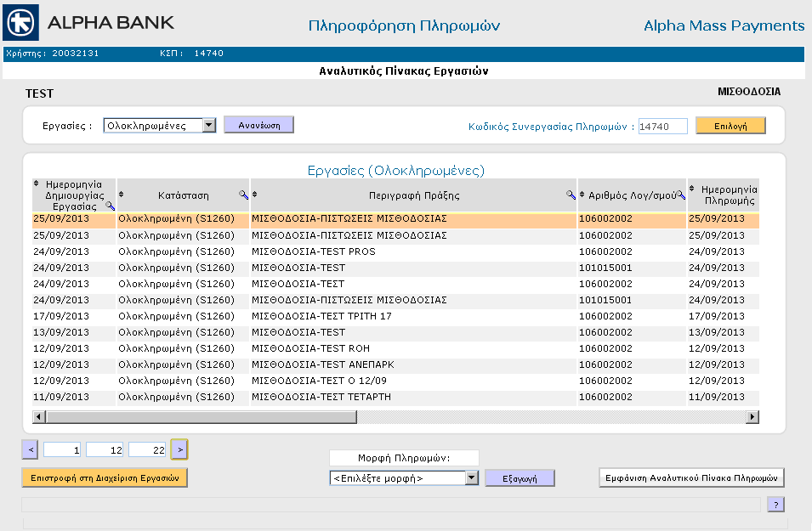The width and height of the screenshot is (812, 531).
Task: Click the Alpha Mass Payments title
Action: [x=724, y=25]
